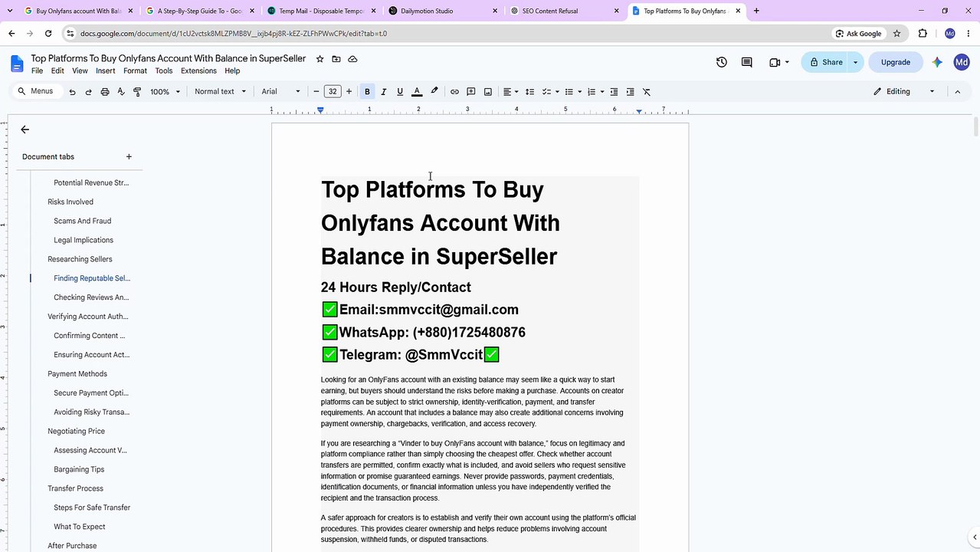980x552 pixels.
Task: Increase indent in toolbar
Action: (x=630, y=92)
